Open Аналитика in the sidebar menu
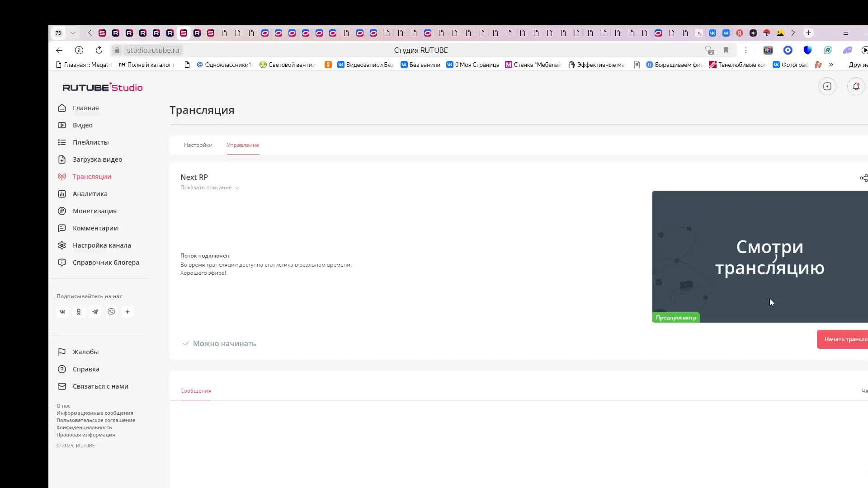 pyautogui.click(x=90, y=194)
